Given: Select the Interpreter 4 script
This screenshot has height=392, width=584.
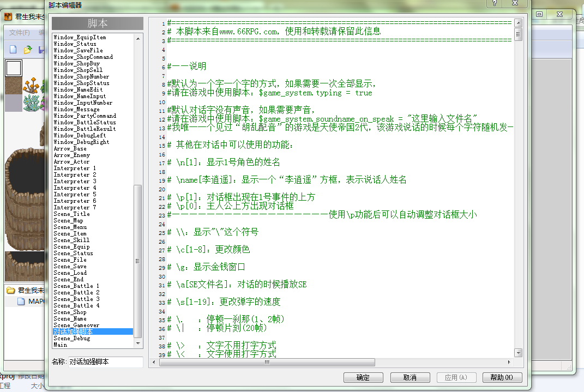Looking at the screenshot, I should (75, 188).
